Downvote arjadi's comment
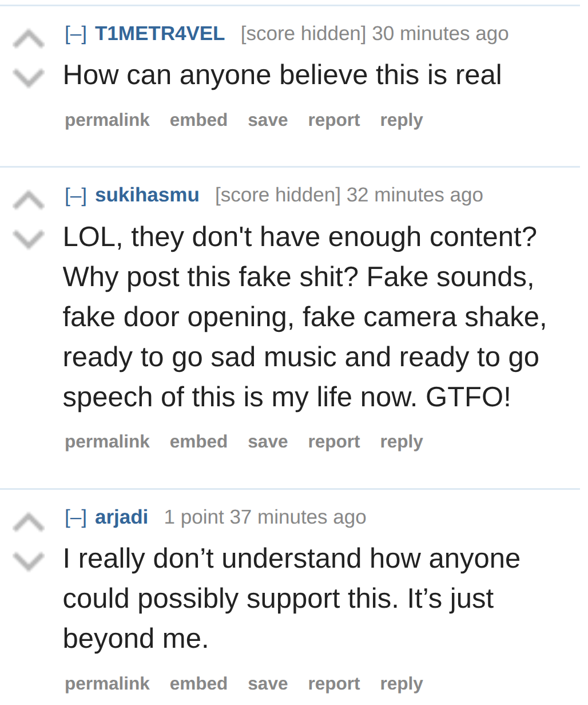The height and width of the screenshot is (705, 588). [29, 561]
